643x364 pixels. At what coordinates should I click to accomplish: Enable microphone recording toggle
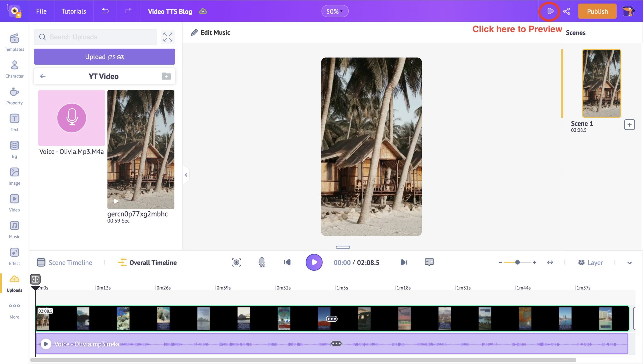[261, 262]
